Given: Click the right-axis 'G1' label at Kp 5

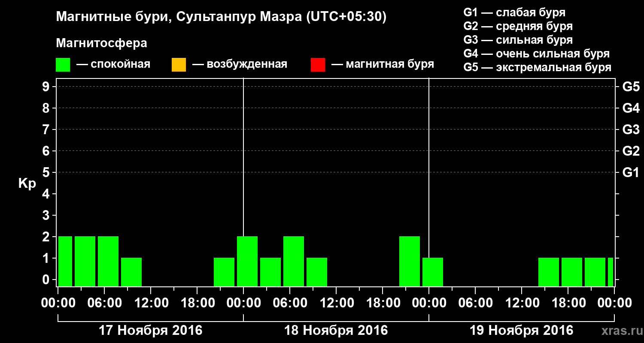Looking at the screenshot, I should (631, 173).
